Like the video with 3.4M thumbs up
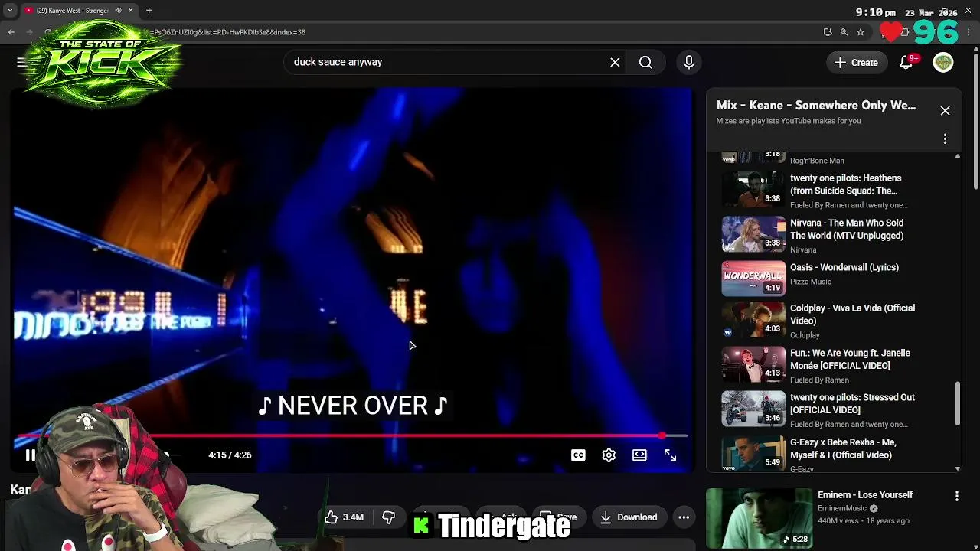The height and width of the screenshot is (551, 980). tap(344, 517)
